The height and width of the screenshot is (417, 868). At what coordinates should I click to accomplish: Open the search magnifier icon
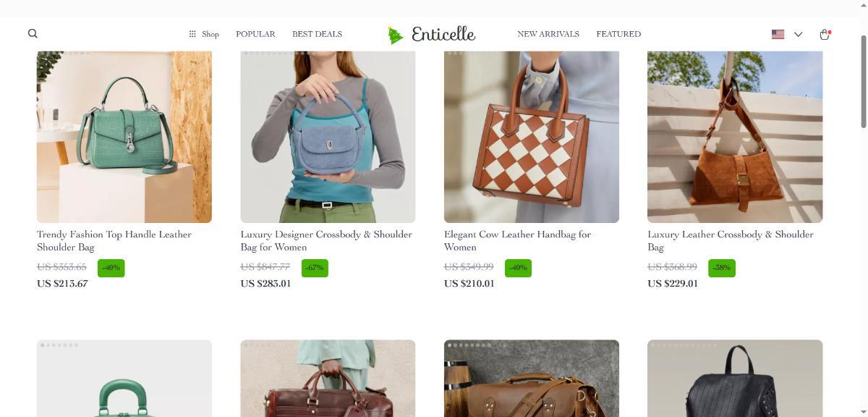pyautogui.click(x=33, y=33)
